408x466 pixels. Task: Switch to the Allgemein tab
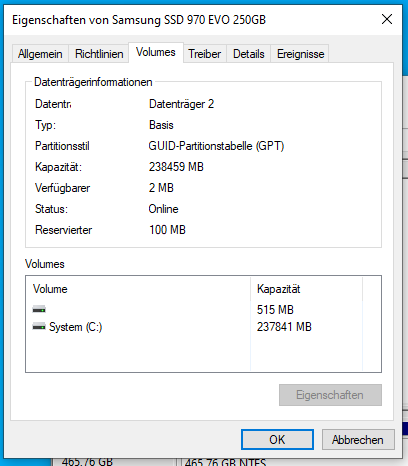(40, 54)
